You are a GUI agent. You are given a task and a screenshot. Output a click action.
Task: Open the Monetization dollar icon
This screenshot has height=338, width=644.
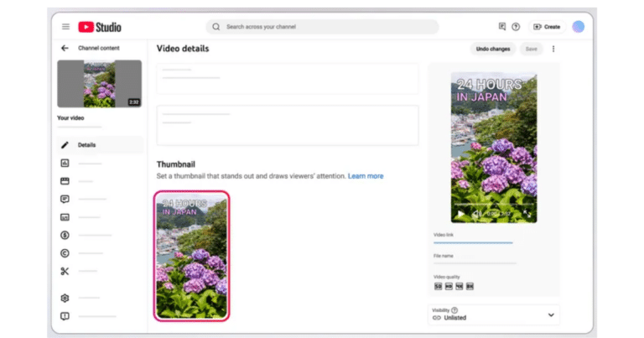[65, 236]
